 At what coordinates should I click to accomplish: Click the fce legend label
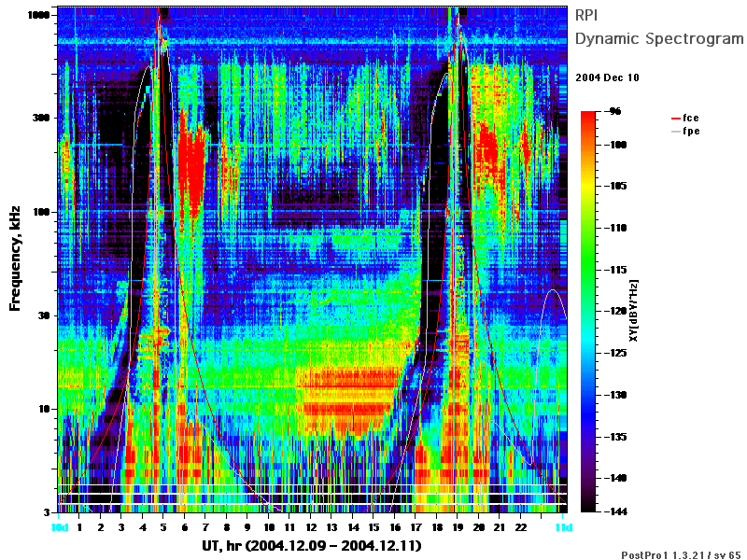point(691,118)
